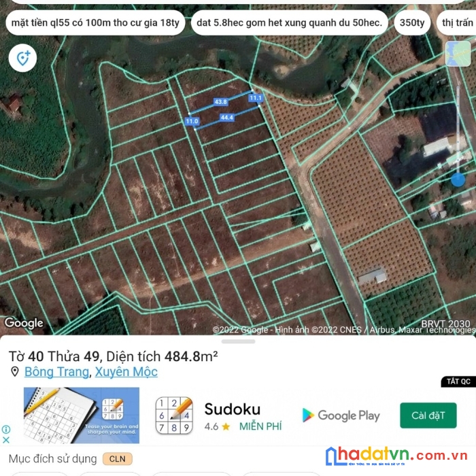Click the 'BRVT 2030' map label
476x476 pixels.
445,324
